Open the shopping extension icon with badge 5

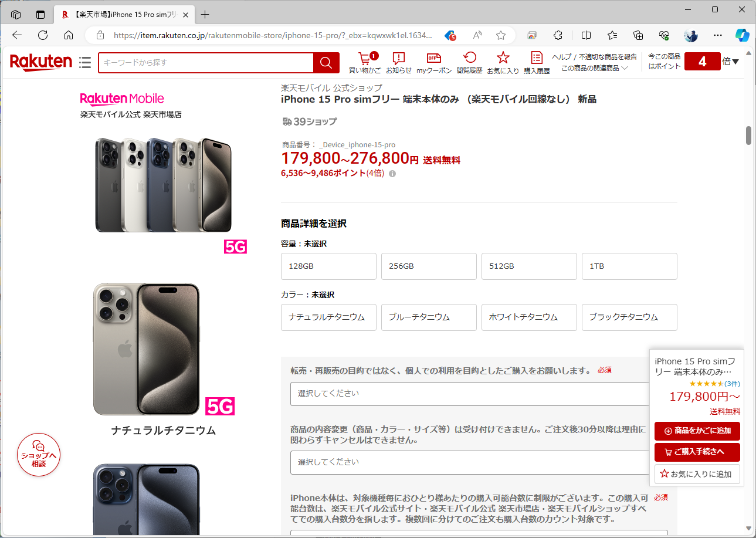450,35
